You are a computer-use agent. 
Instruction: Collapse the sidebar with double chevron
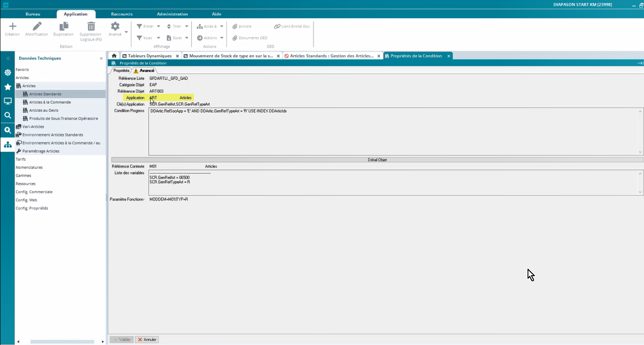point(7,58)
